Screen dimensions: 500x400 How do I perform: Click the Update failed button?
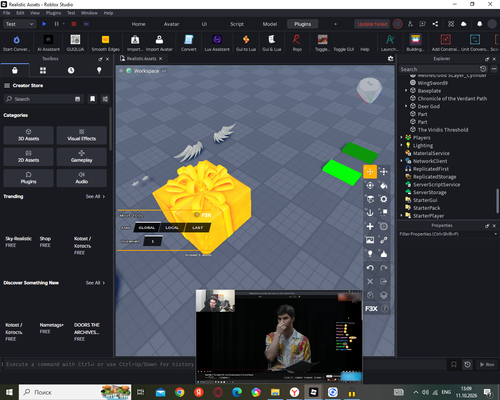point(372,24)
